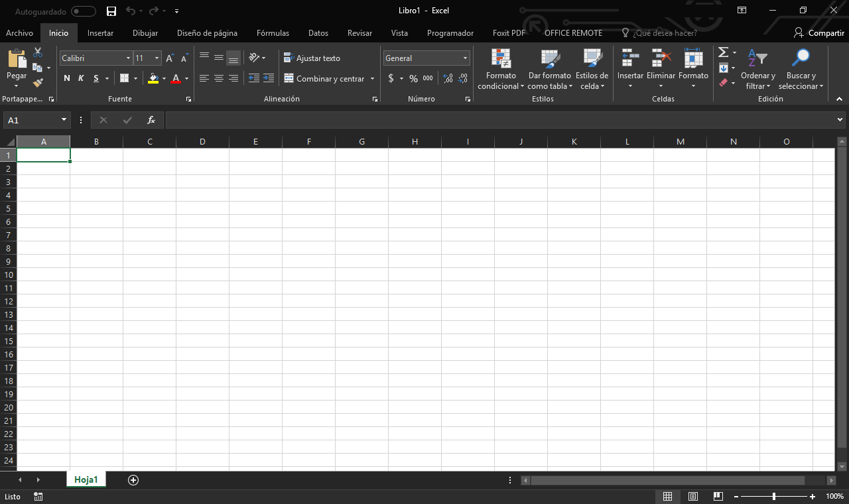Redo the last action

154,11
